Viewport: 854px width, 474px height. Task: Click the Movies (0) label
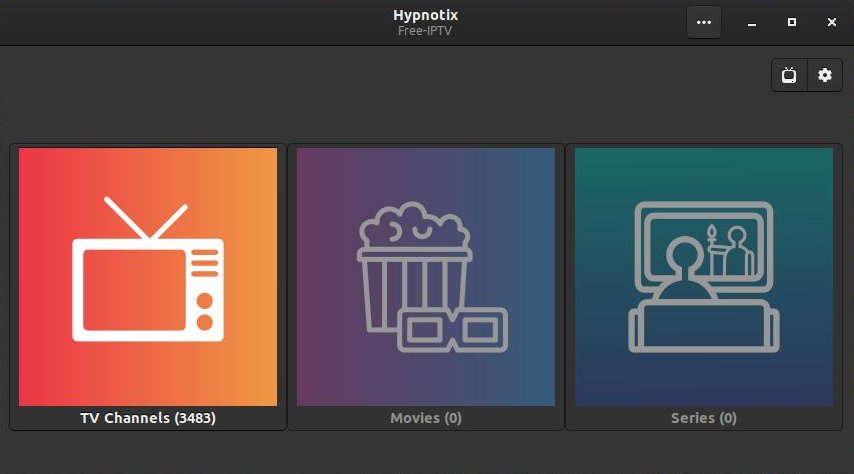click(x=426, y=418)
